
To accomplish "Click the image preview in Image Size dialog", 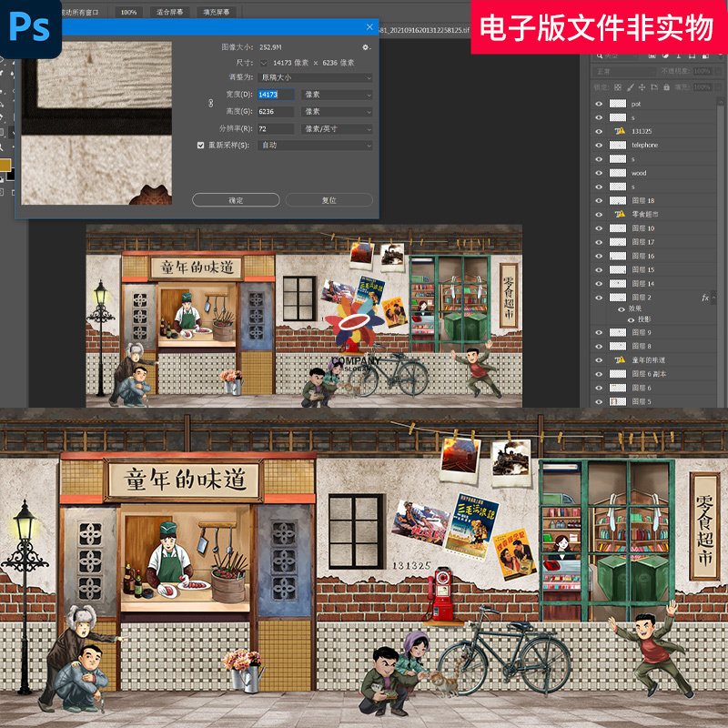I will [x=96, y=123].
